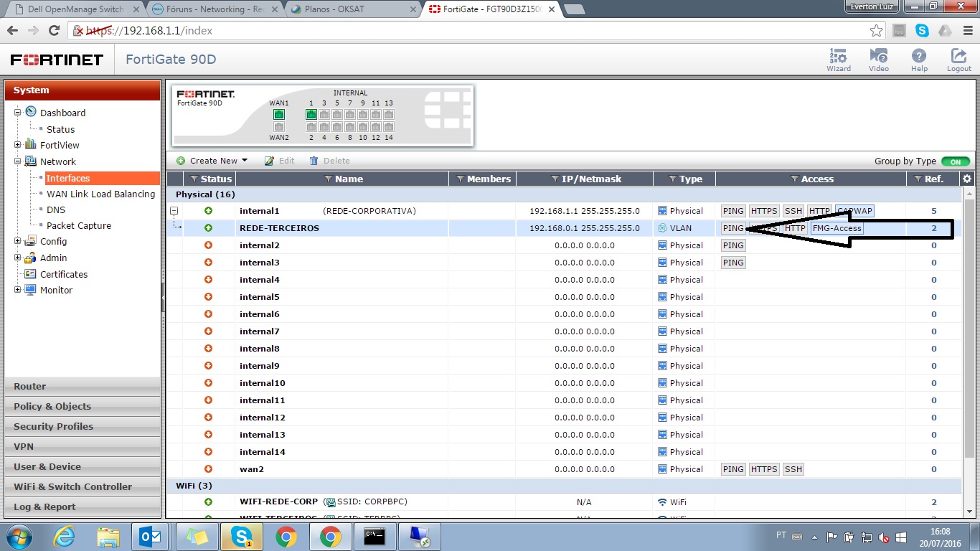Image resolution: width=980 pixels, height=551 pixels.
Task: Click the Fortinet logo
Action: pyautogui.click(x=57, y=60)
